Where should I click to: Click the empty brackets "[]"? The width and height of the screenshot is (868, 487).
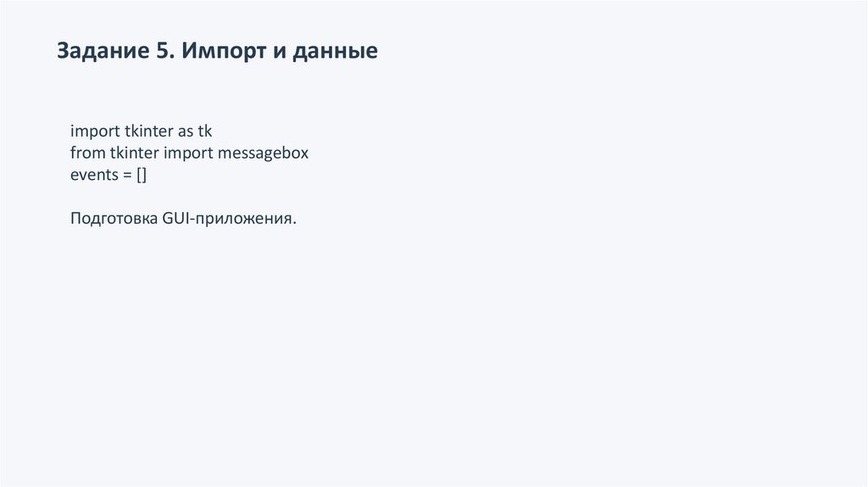click(x=142, y=176)
